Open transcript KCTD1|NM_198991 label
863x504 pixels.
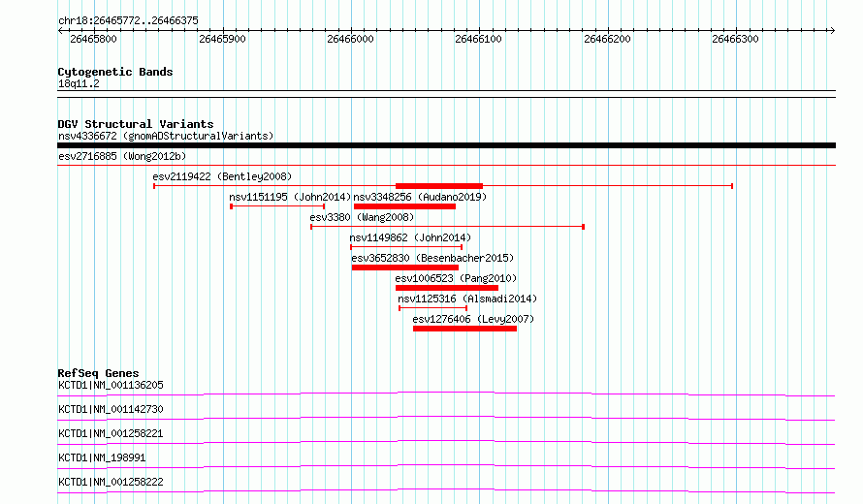click(102, 457)
